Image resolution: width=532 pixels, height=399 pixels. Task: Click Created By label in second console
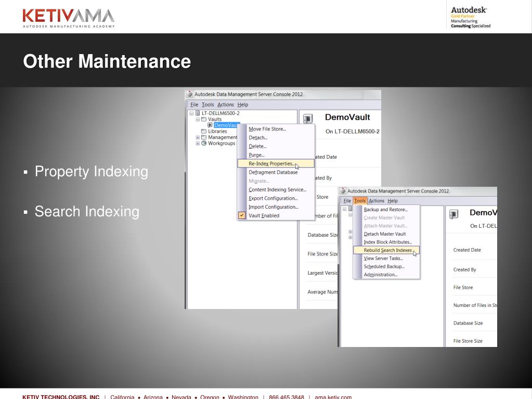coord(464,269)
